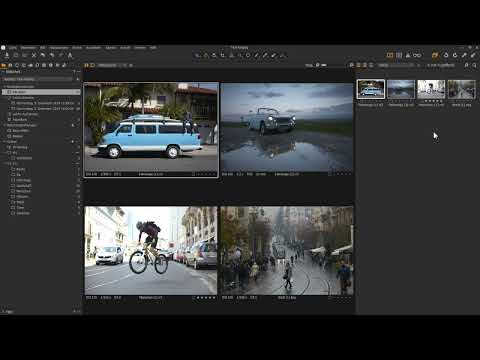Toggle the exposure warning triangle icon
This screenshot has width=480, height=360.
[408, 55]
